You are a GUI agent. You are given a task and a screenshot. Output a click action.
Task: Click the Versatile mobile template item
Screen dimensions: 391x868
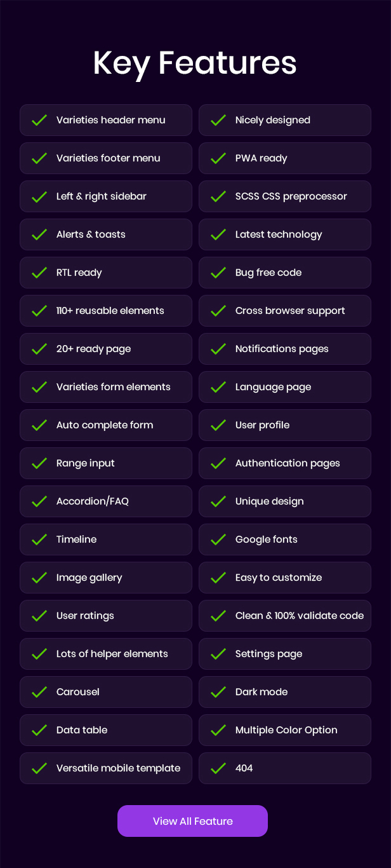tap(106, 768)
